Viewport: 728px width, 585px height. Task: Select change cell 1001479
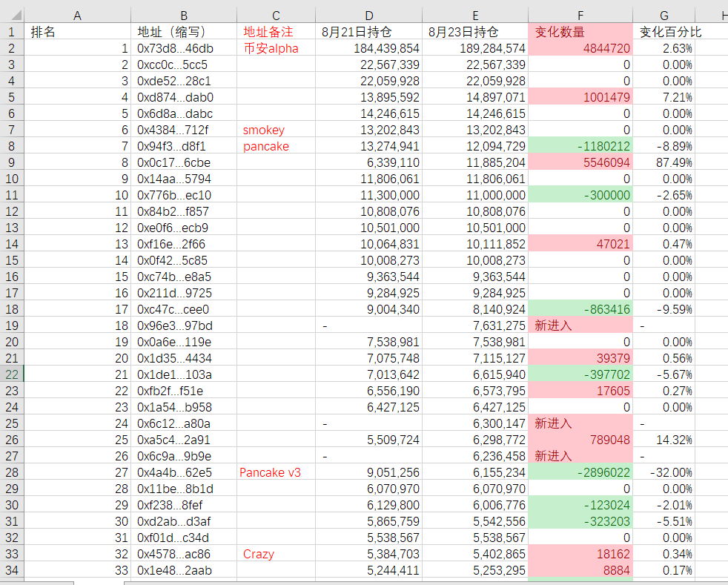pyautogui.click(x=580, y=97)
